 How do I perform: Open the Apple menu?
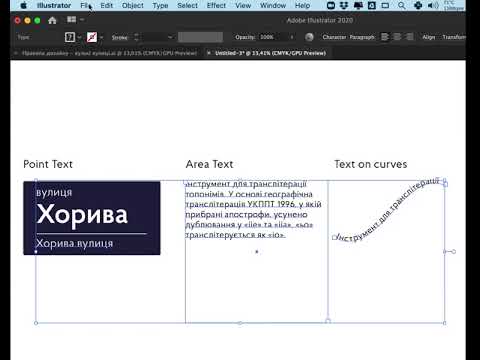point(23,6)
